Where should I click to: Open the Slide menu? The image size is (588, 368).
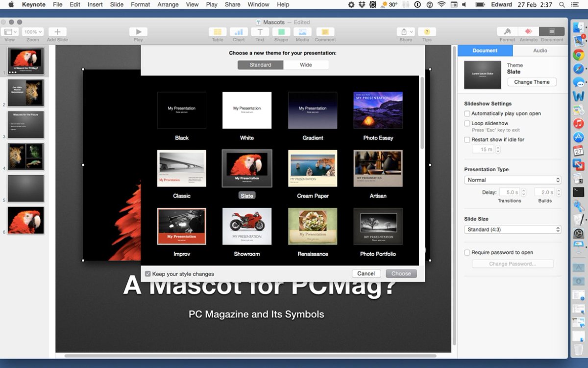(117, 4)
